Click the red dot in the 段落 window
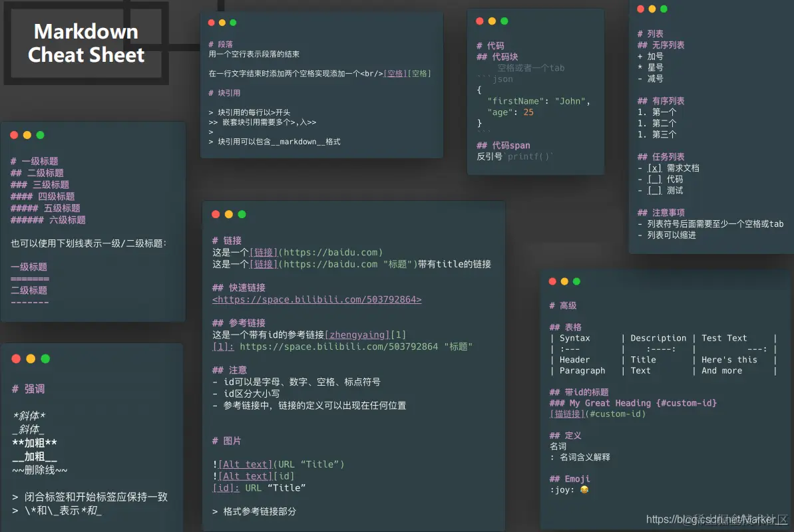 click(212, 22)
